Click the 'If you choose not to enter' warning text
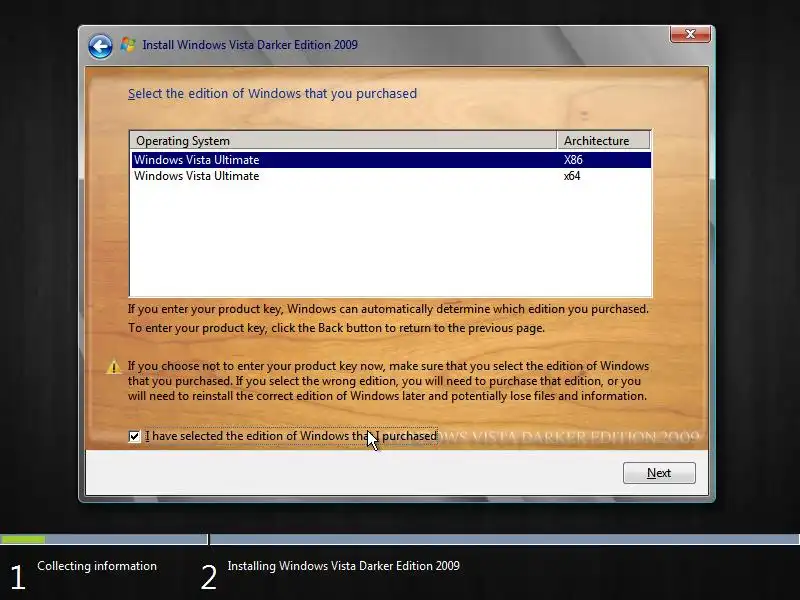 [x=388, y=381]
